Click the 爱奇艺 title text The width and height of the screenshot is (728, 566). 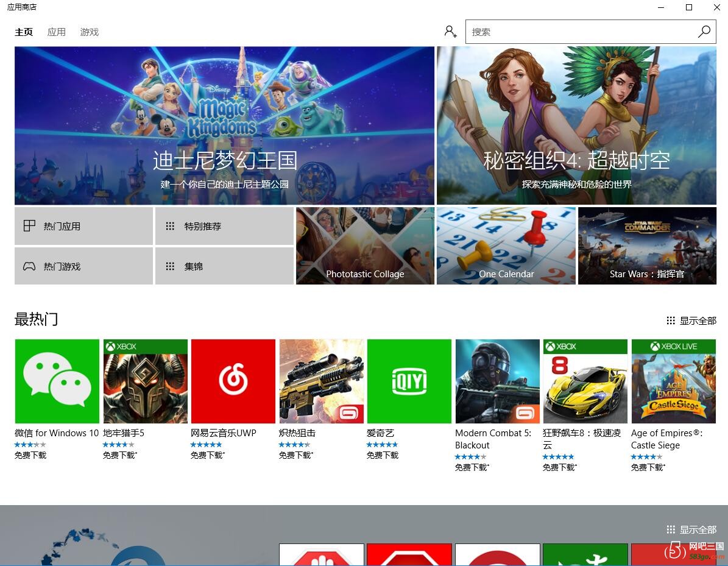click(x=380, y=433)
